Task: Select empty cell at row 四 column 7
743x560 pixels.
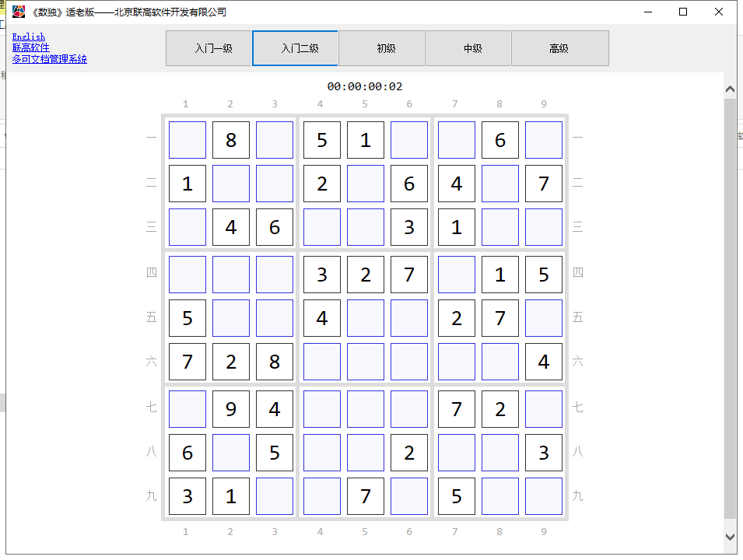Action: point(457,275)
